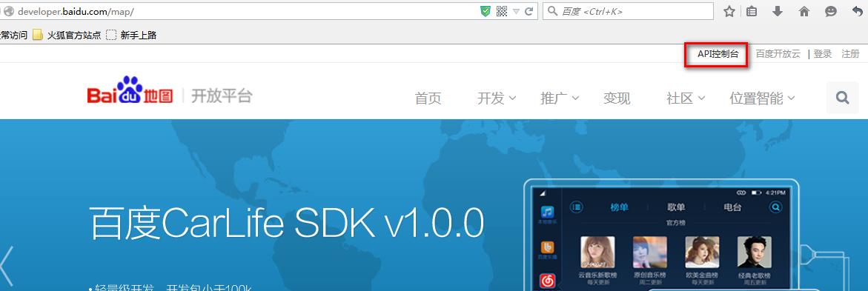The width and height of the screenshot is (868, 291).
Task: Expand the 开发 navigation menu
Action: pos(497,98)
